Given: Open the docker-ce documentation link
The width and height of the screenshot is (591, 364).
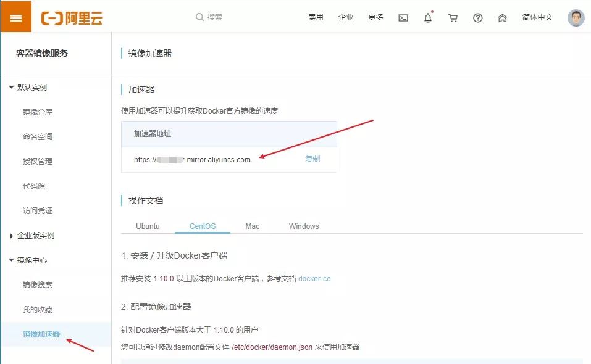Looking at the screenshot, I should (314, 279).
